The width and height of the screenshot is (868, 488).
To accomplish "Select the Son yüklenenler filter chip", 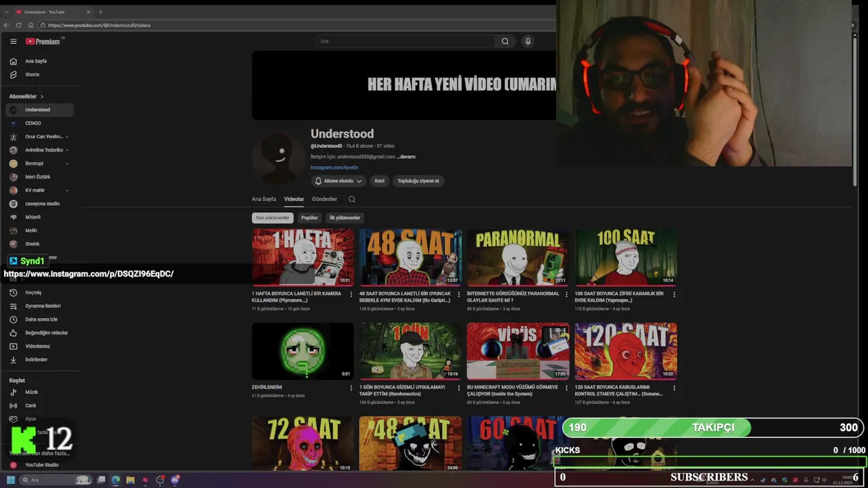I will pos(273,218).
